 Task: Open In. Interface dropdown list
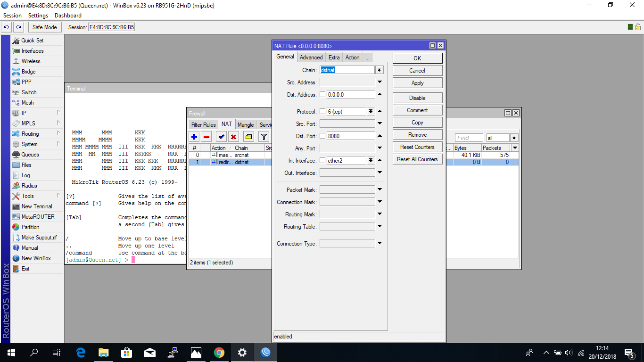[x=371, y=161]
